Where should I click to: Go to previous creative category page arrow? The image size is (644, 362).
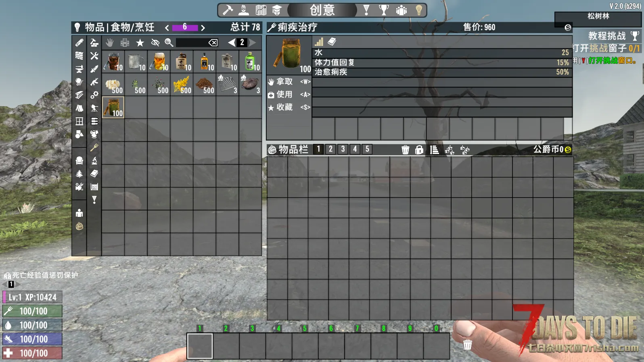(167, 28)
